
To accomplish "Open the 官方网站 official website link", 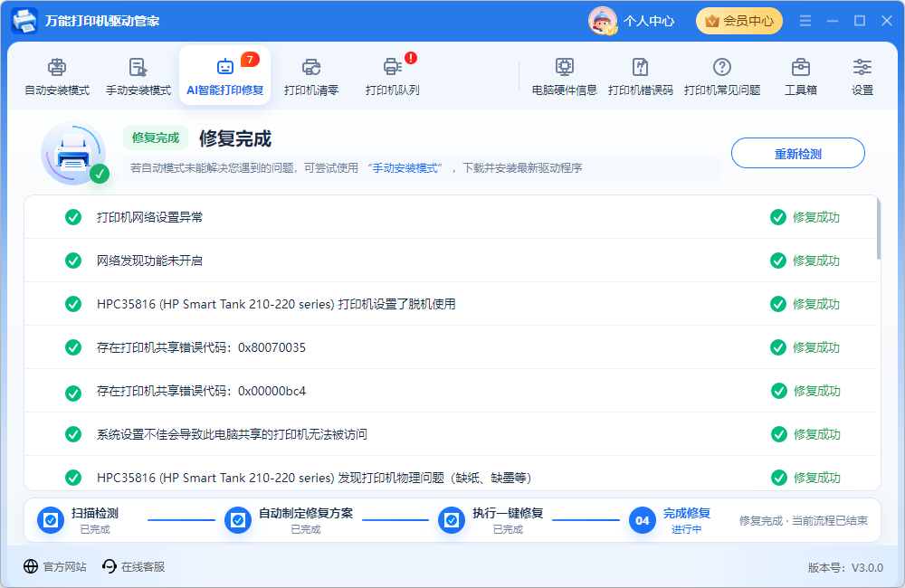I will pyautogui.click(x=55, y=566).
